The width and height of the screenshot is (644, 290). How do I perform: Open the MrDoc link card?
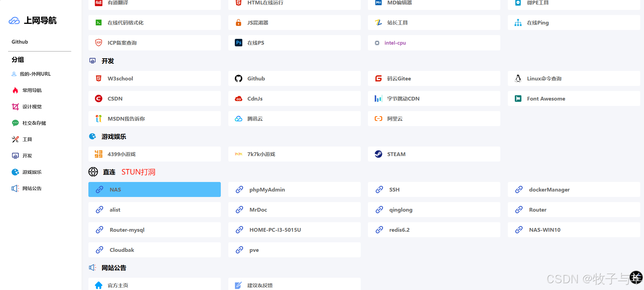click(295, 210)
